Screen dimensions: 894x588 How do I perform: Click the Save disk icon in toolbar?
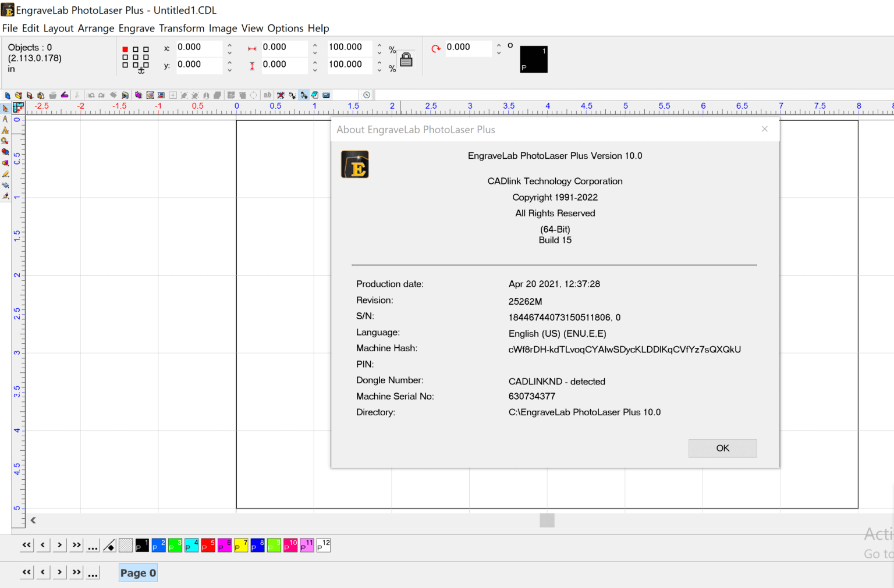point(30,95)
